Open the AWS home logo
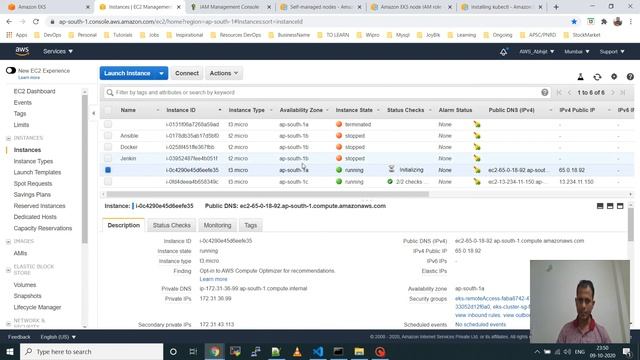 (22, 51)
